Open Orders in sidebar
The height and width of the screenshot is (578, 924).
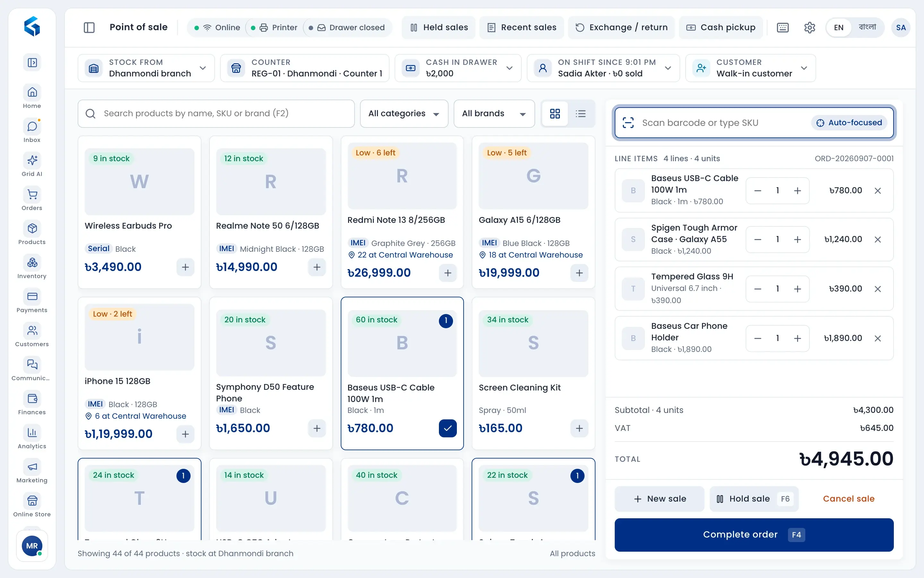(x=32, y=199)
